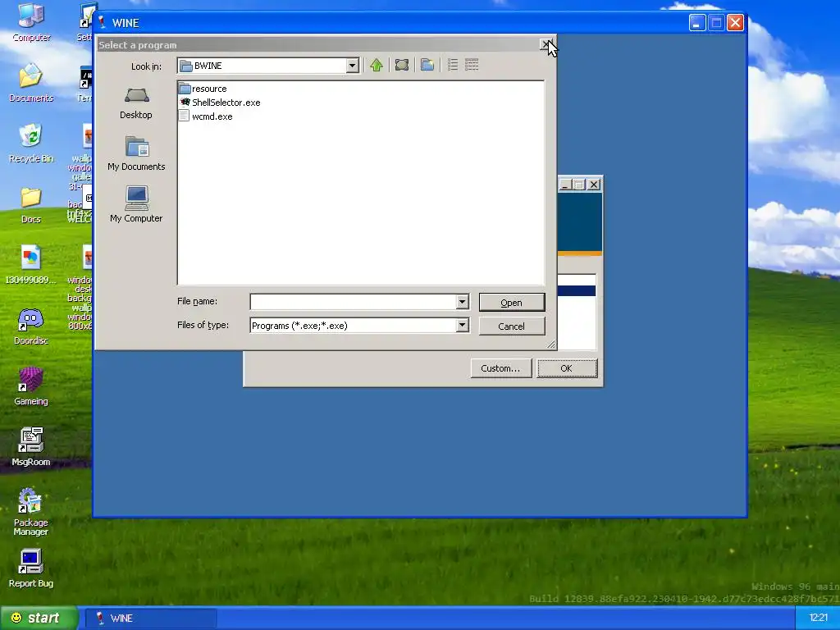
Task: Check the taskbar clock
Action: (x=819, y=618)
